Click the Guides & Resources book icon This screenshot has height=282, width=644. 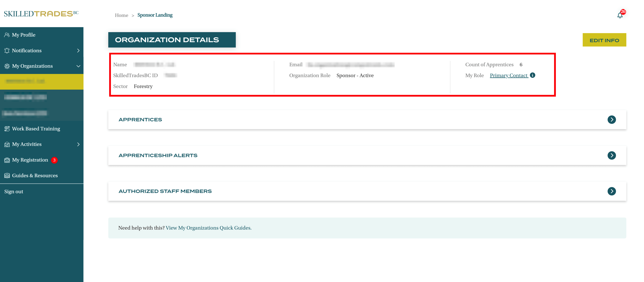click(7, 176)
